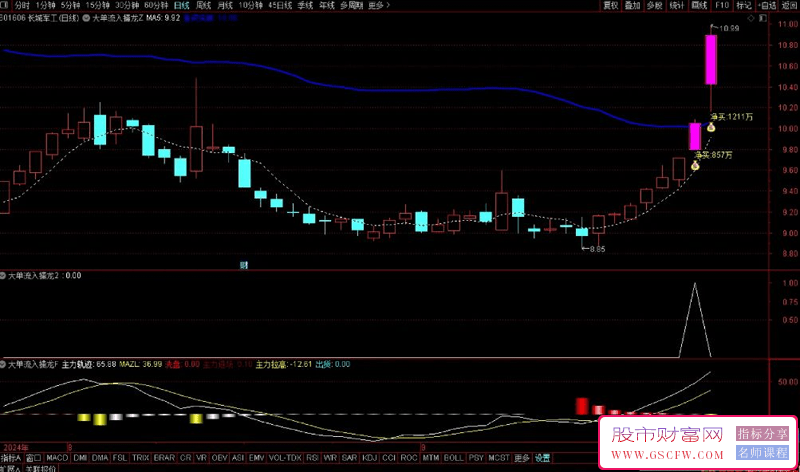Click window icon at top-left corner
The width and height of the screenshot is (800, 472).
(x=4, y=5)
